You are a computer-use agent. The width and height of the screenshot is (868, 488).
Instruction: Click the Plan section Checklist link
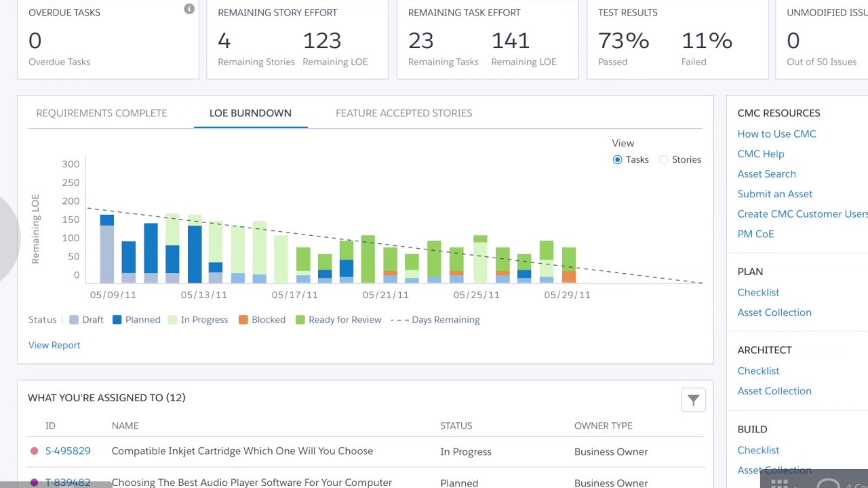(758, 292)
